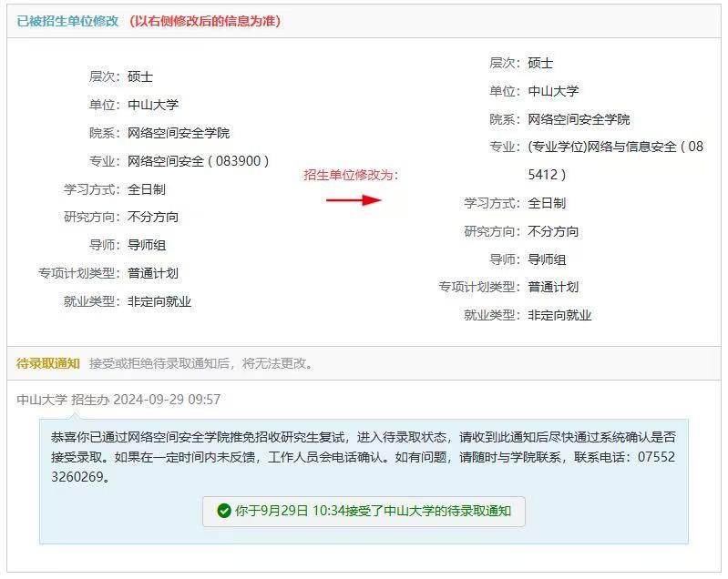728x579 pixels.
Task: Click the modified major '(专业学位)网络与信息安全'
Action: click(602, 147)
